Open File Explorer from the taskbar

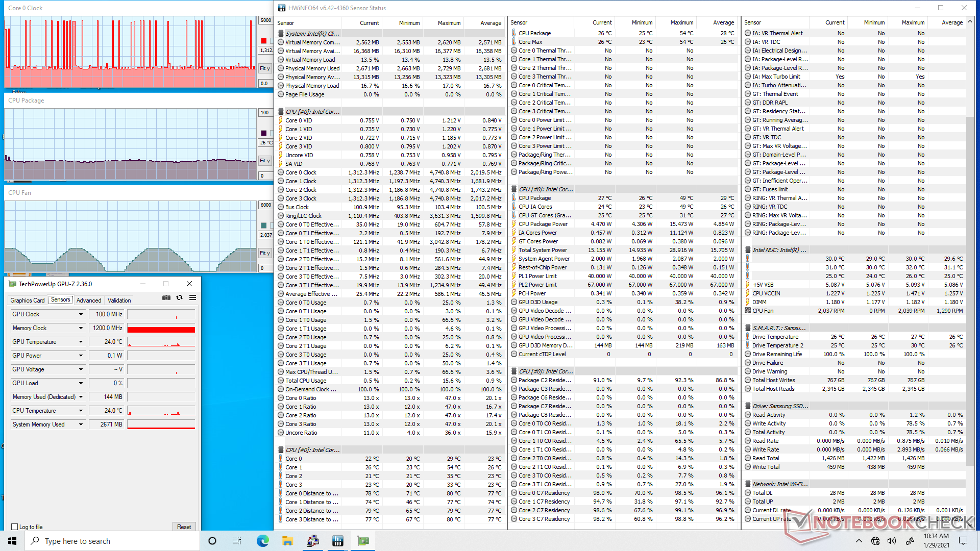click(287, 541)
